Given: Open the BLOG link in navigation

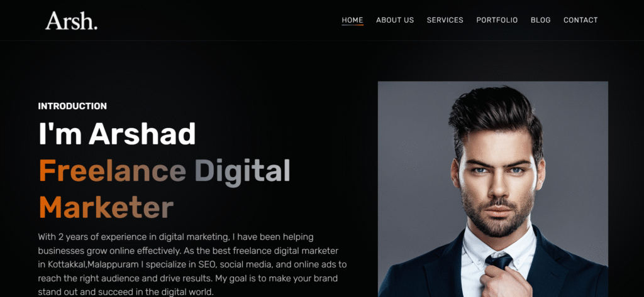Looking at the screenshot, I should pyautogui.click(x=540, y=20).
